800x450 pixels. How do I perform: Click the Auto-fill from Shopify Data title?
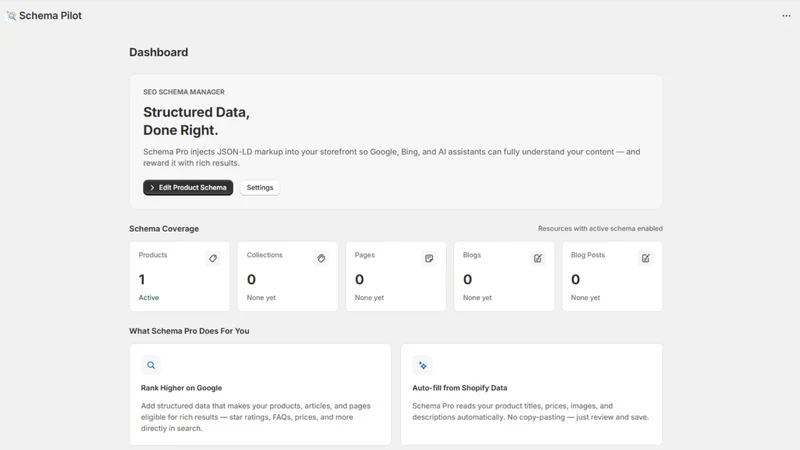[x=460, y=388]
